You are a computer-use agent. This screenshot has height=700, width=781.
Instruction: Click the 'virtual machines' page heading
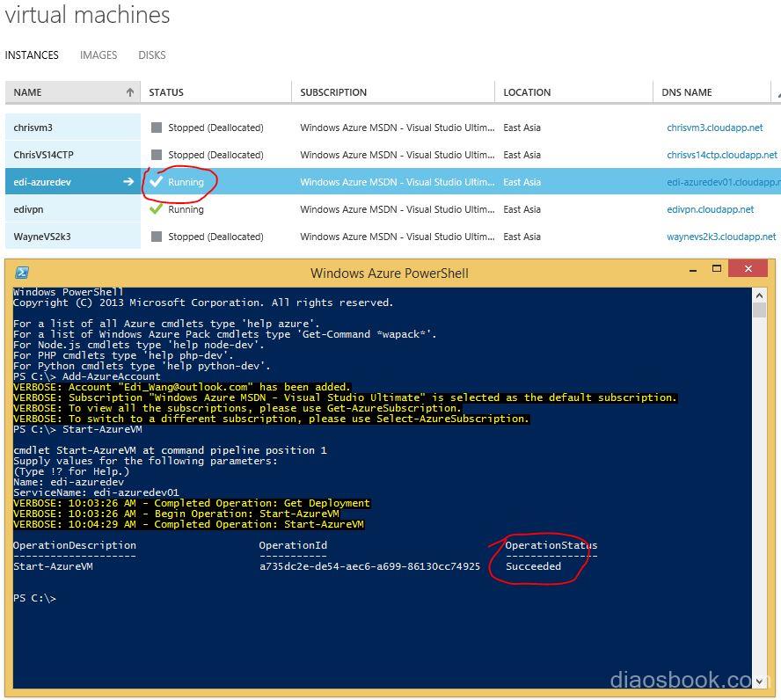click(88, 15)
